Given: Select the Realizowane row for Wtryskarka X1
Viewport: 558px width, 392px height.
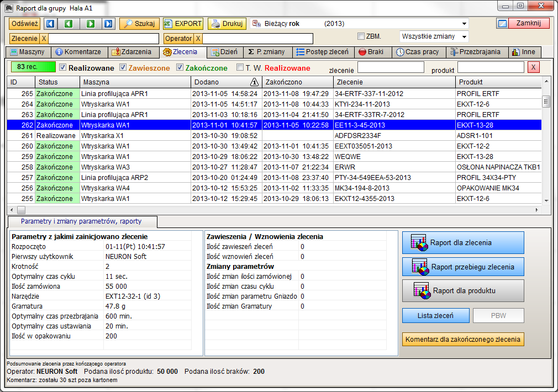Looking at the screenshot, I should click(274, 135).
